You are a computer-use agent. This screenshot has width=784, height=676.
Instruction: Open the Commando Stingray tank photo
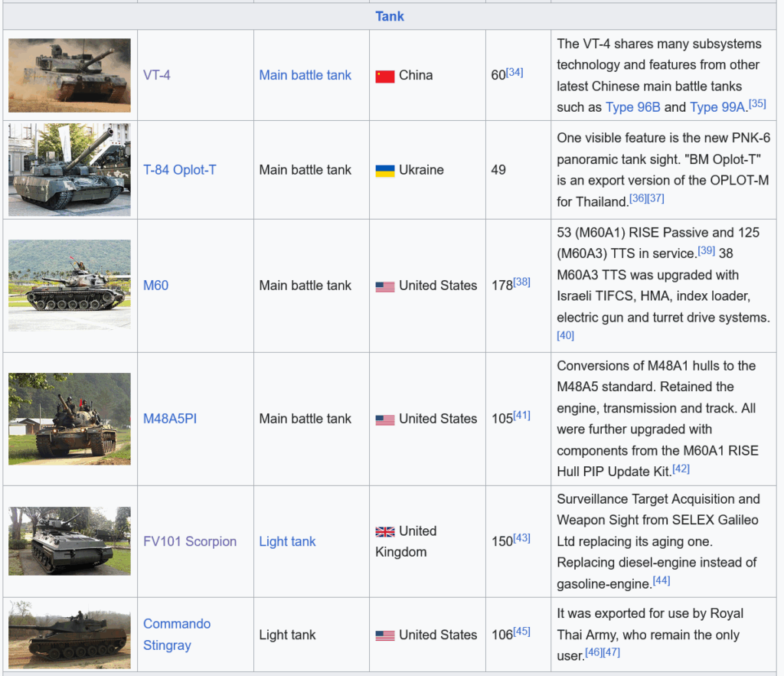coord(70,635)
